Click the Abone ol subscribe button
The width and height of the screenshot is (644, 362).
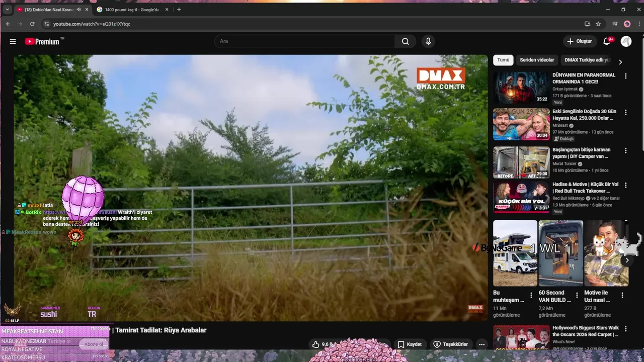coord(94,344)
